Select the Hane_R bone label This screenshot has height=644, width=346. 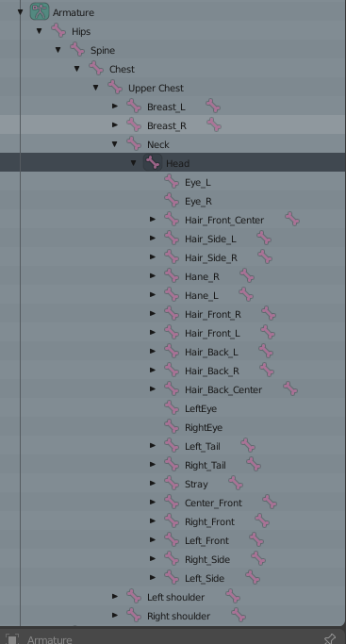pos(202,277)
